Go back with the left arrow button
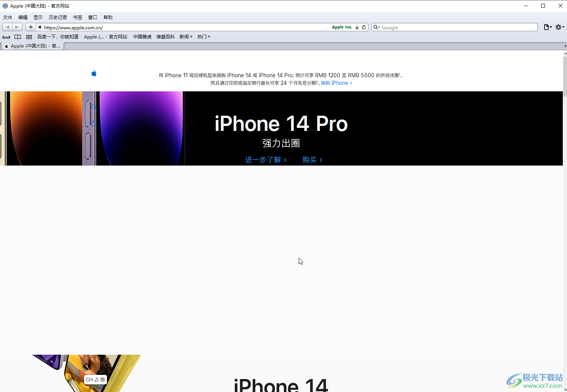This screenshot has height=392, width=567. [7, 27]
